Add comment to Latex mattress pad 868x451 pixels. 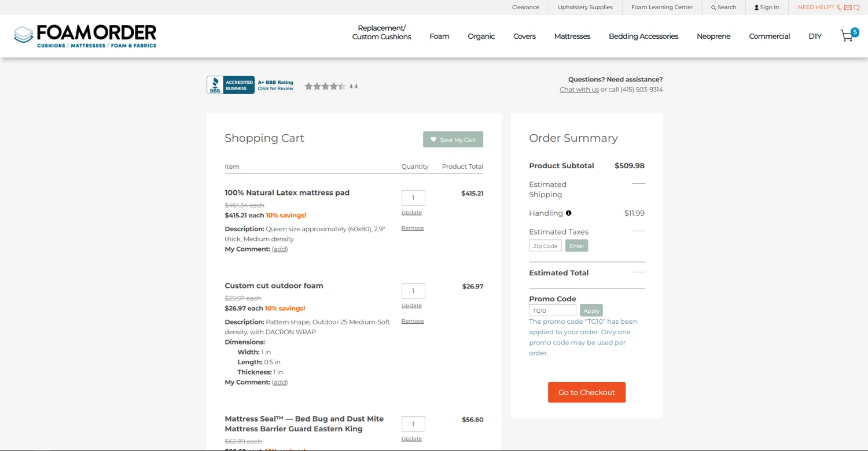280,249
